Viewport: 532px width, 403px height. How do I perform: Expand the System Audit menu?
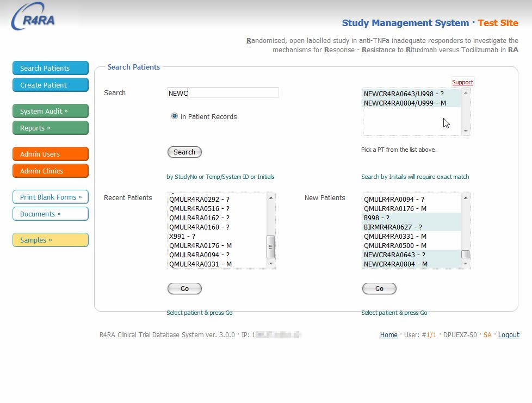[x=50, y=111]
